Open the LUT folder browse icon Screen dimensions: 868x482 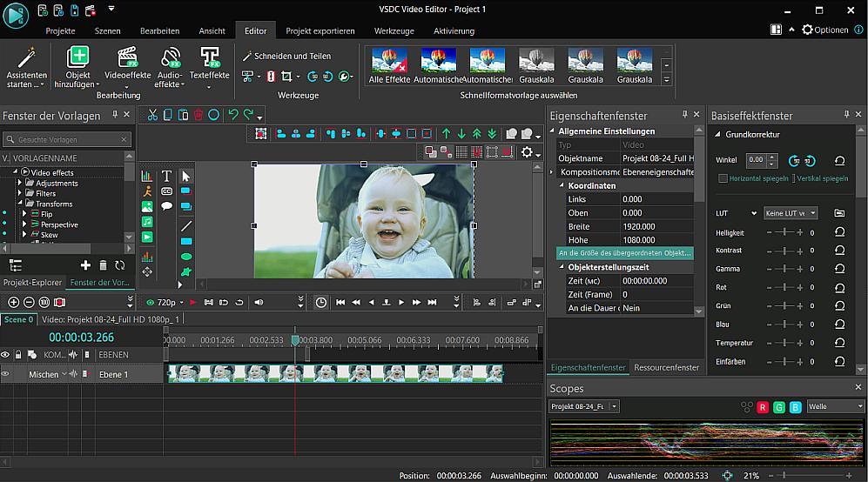(x=839, y=213)
